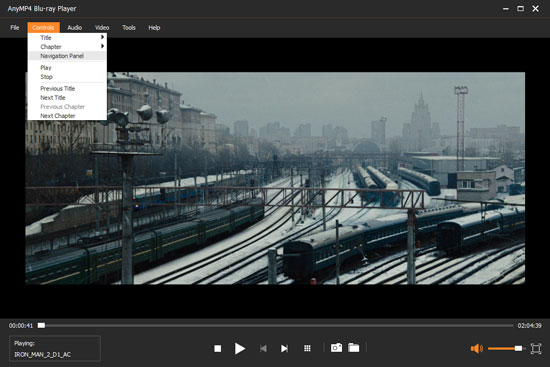This screenshot has height=367, width=550.
Task: Minimize the AnyMP4 Blu-ray Player window
Action: click(505, 9)
